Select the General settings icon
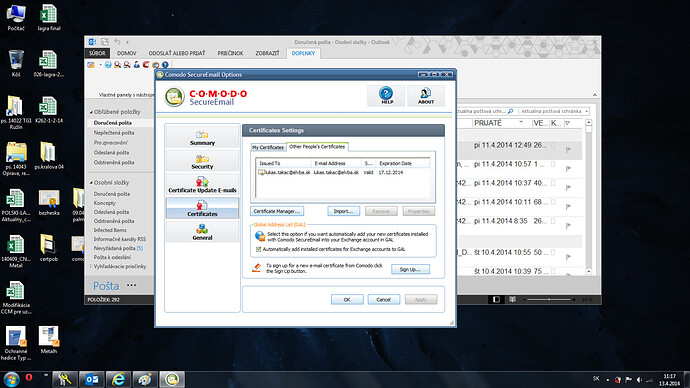This screenshot has height=388, width=690. tap(202, 232)
